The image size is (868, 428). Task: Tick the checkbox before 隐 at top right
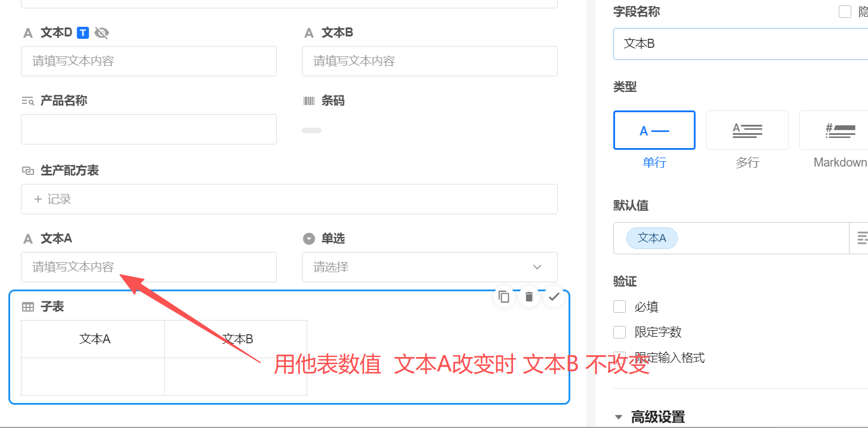click(x=844, y=11)
